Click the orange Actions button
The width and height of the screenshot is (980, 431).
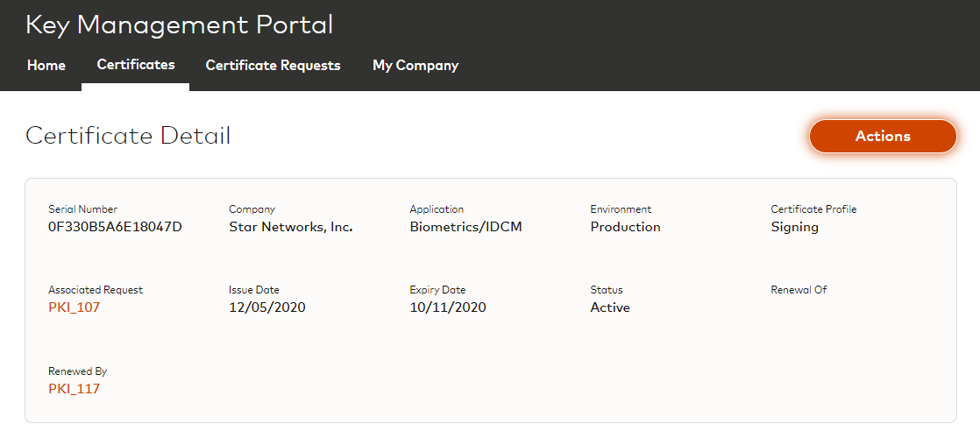(883, 137)
